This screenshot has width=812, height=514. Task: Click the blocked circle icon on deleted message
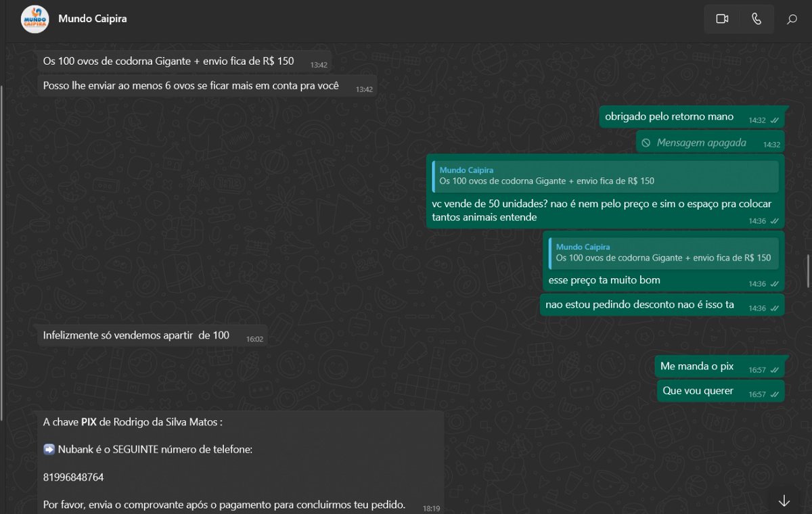[646, 143]
